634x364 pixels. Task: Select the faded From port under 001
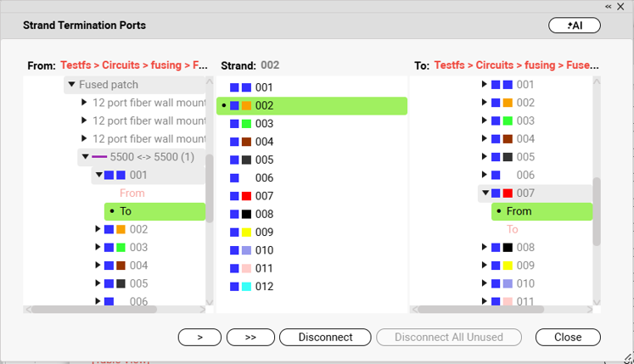tap(132, 193)
